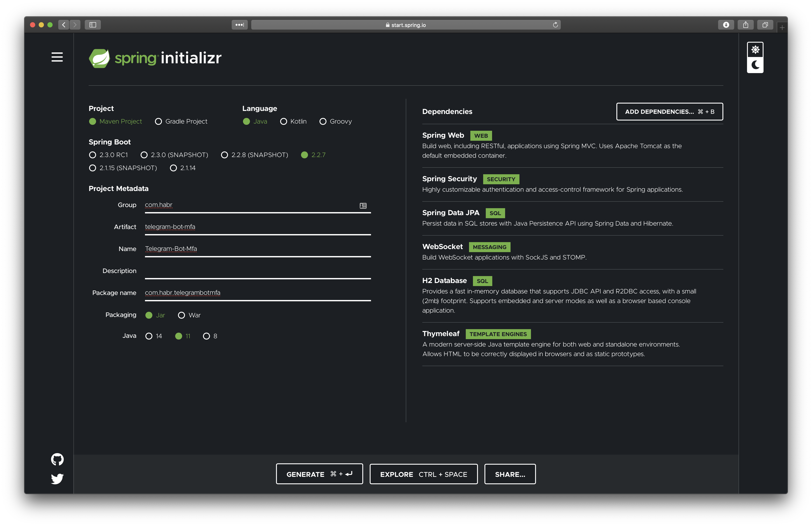Image resolution: width=812 pixels, height=526 pixels.
Task: Click the Add Dependencies button
Action: coord(669,112)
